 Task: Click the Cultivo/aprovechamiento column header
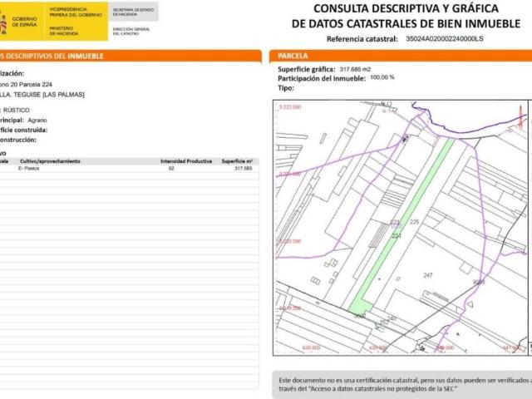pos(50,160)
